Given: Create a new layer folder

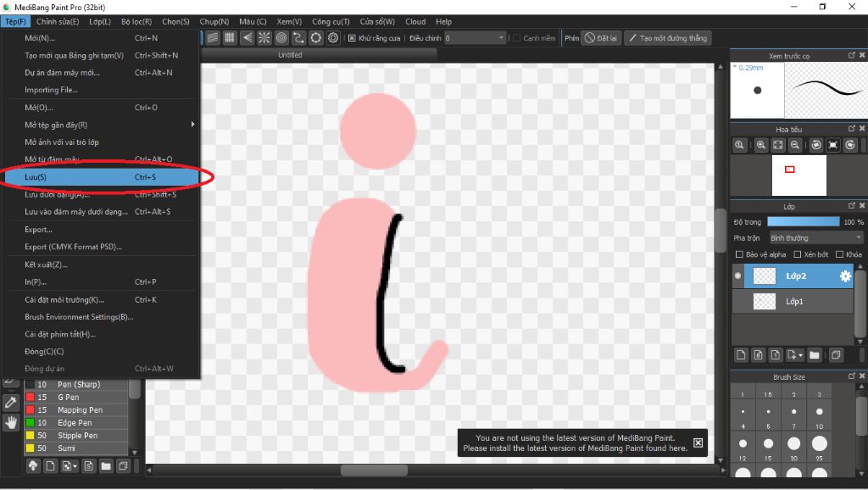Looking at the screenshot, I should [815, 355].
